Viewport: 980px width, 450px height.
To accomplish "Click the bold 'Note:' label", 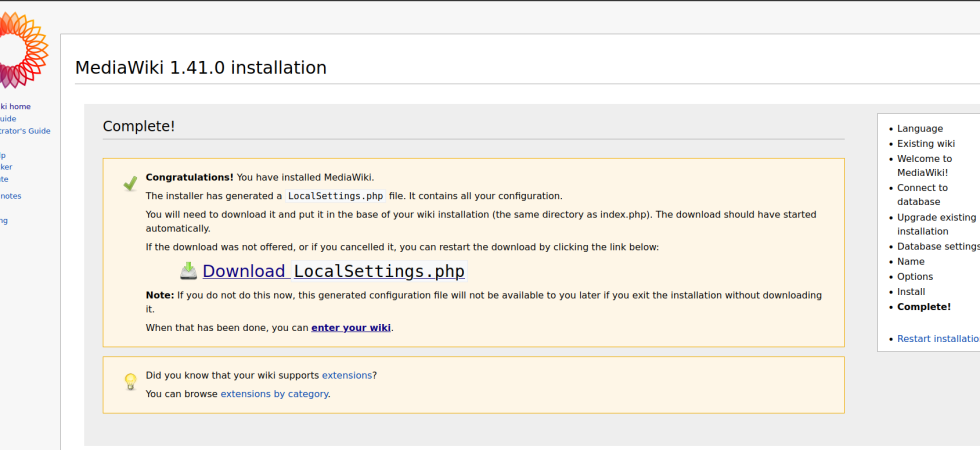I will [x=160, y=295].
